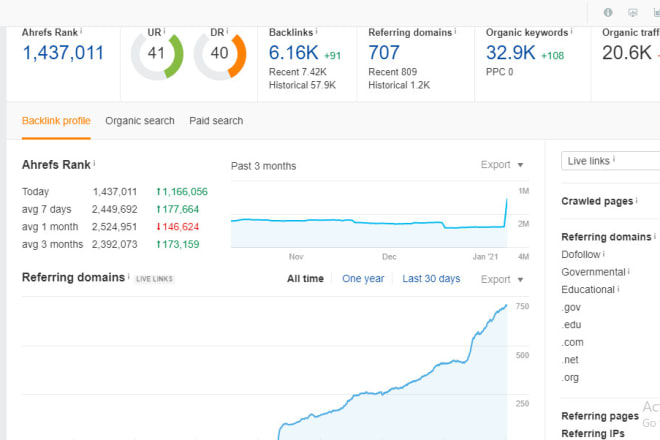Click the .edu row in sidebar
660x440 pixels.
click(571, 325)
